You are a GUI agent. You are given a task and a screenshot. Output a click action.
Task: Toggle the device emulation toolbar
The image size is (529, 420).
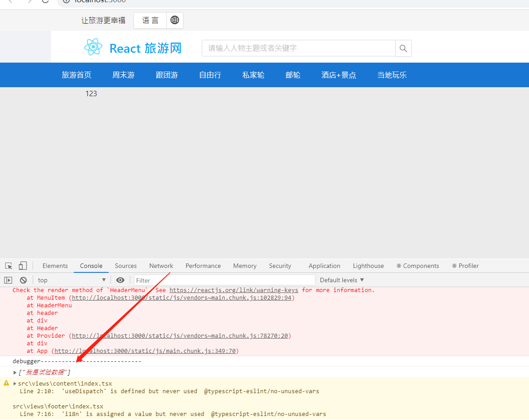22,265
